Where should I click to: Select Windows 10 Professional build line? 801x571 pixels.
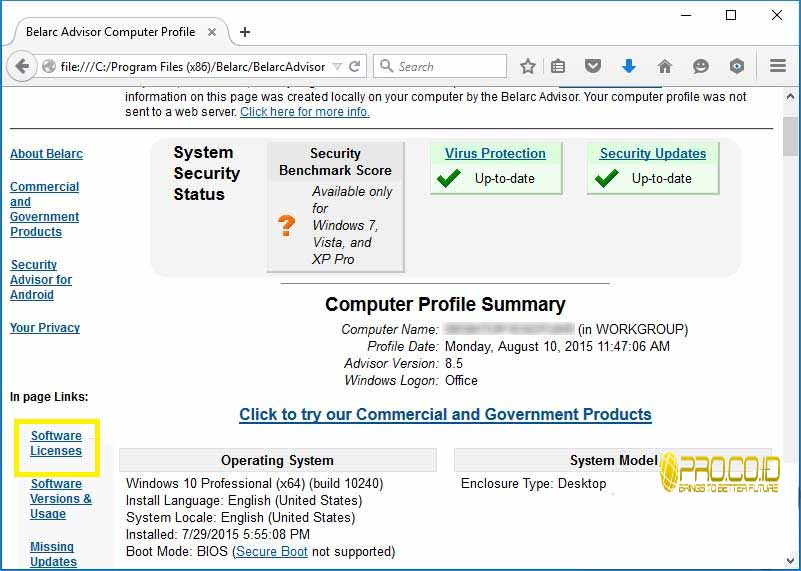(254, 484)
